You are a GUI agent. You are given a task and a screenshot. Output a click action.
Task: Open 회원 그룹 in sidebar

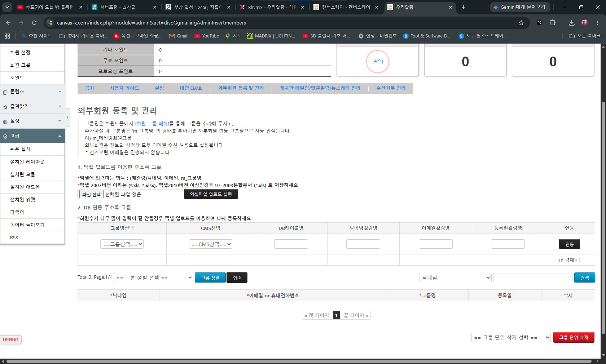click(32, 65)
